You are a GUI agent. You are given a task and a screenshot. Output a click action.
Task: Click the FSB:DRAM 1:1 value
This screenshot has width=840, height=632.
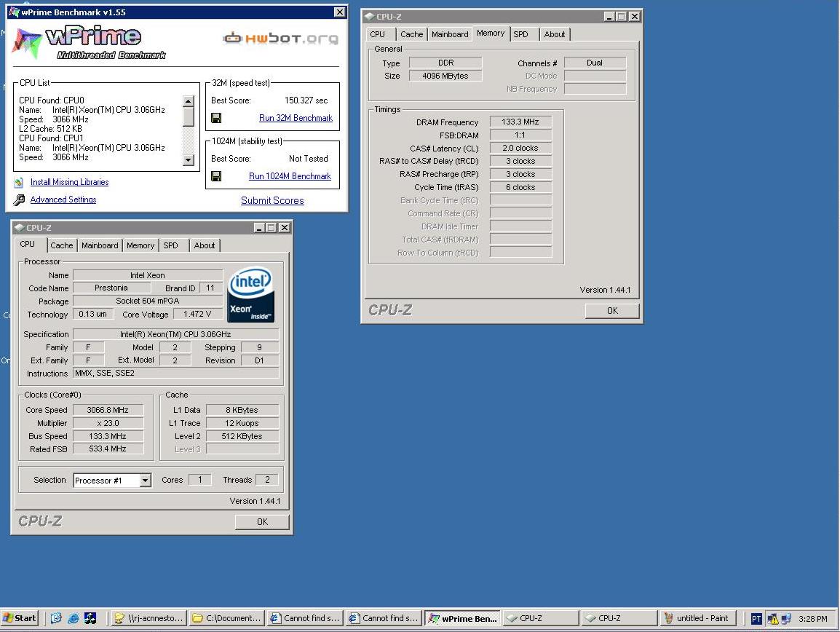520,135
